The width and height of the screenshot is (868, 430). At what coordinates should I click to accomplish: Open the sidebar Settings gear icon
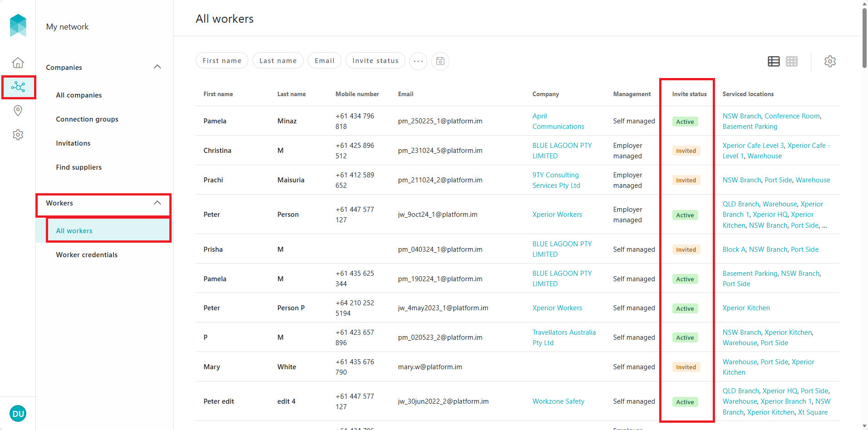click(18, 135)
